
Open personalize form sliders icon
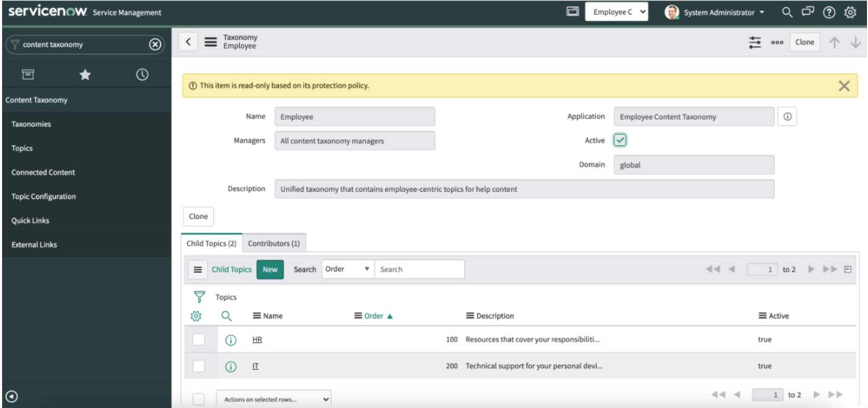click(x=755, y=42)
